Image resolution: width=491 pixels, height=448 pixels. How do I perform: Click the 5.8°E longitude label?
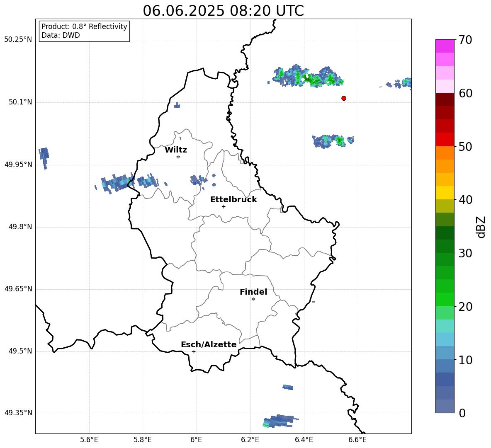143,440
